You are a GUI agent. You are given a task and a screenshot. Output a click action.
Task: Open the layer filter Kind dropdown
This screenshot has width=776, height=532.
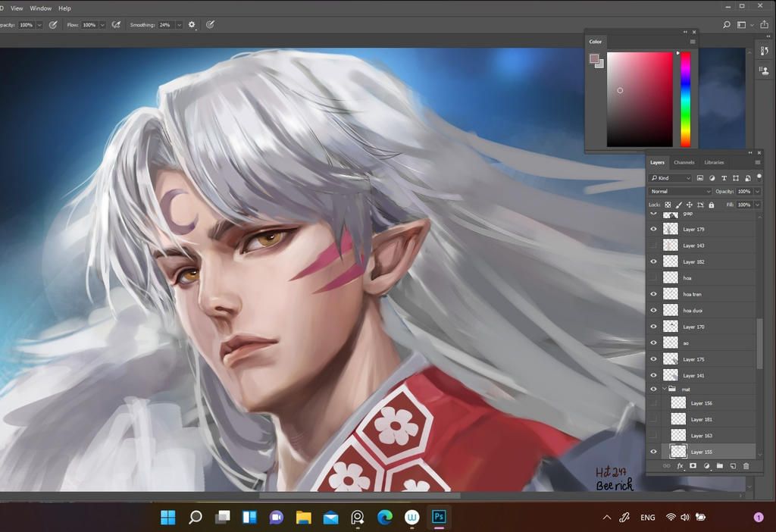(x=670, y=178)
